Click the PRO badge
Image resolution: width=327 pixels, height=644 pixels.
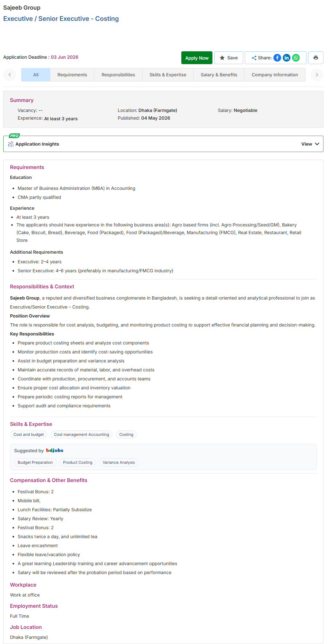[x=14, y=136]
